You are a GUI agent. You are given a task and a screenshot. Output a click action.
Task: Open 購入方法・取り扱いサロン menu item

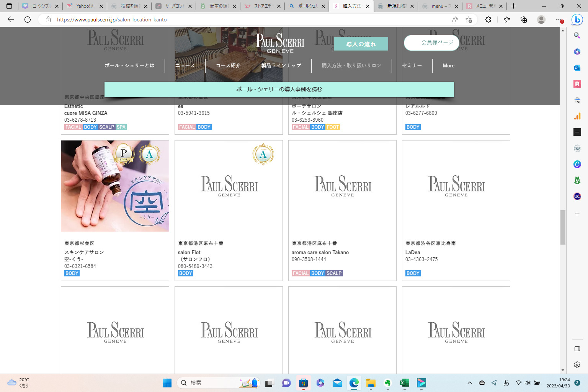351,65
